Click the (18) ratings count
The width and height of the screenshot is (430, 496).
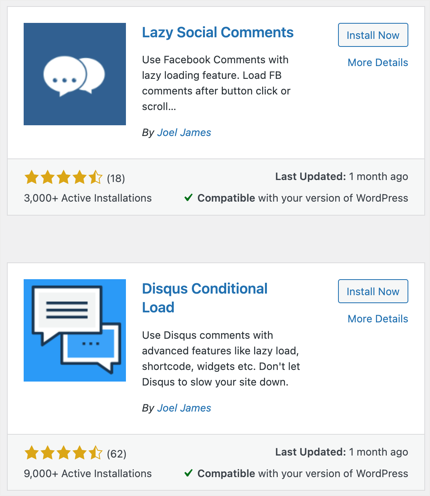tap(116, 178)
